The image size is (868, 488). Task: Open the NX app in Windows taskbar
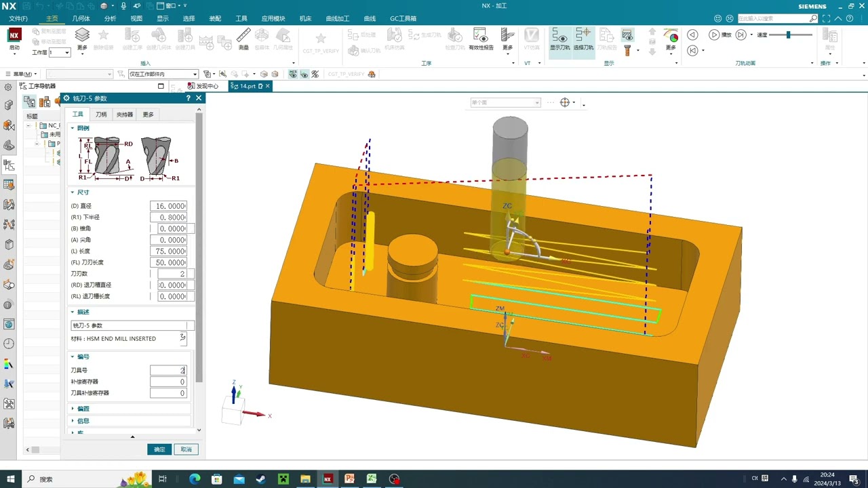[328, 479]
